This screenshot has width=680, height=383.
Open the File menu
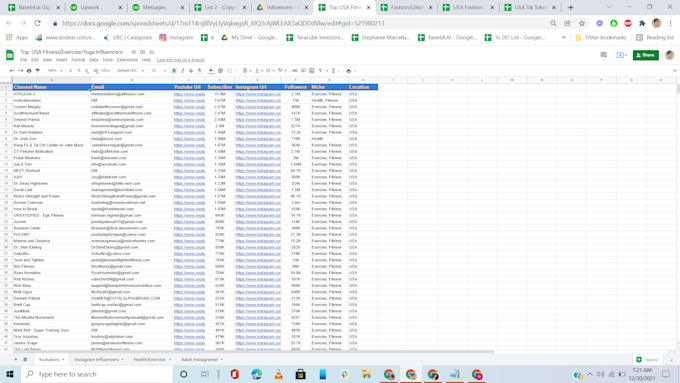[x=23, y=60]
